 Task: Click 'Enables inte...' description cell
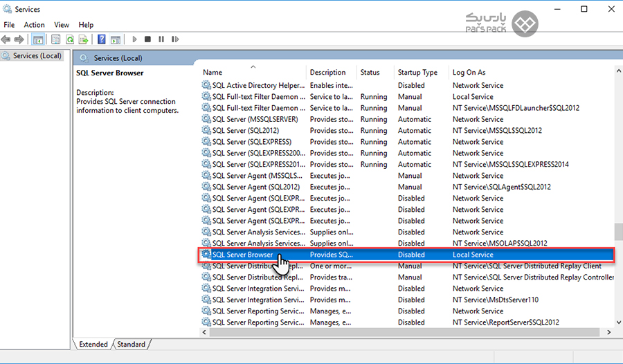(332, 85)
